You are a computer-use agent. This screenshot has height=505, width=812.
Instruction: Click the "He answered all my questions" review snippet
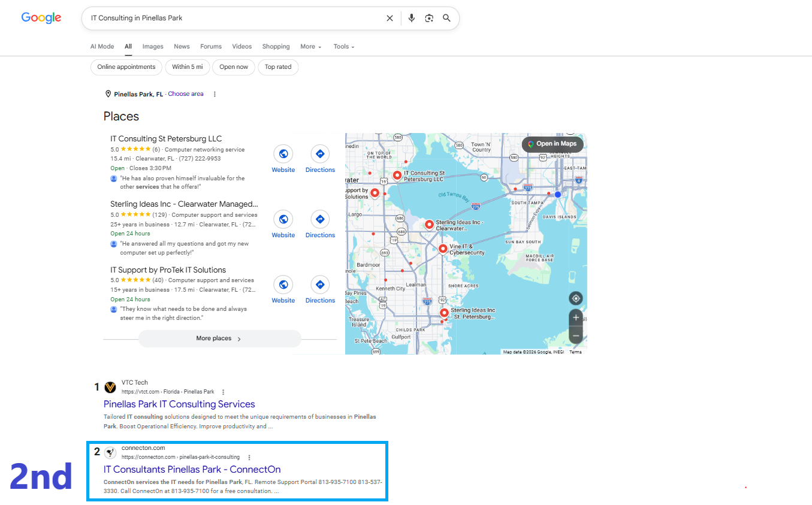pyautogui.click(x=185, y=248)
